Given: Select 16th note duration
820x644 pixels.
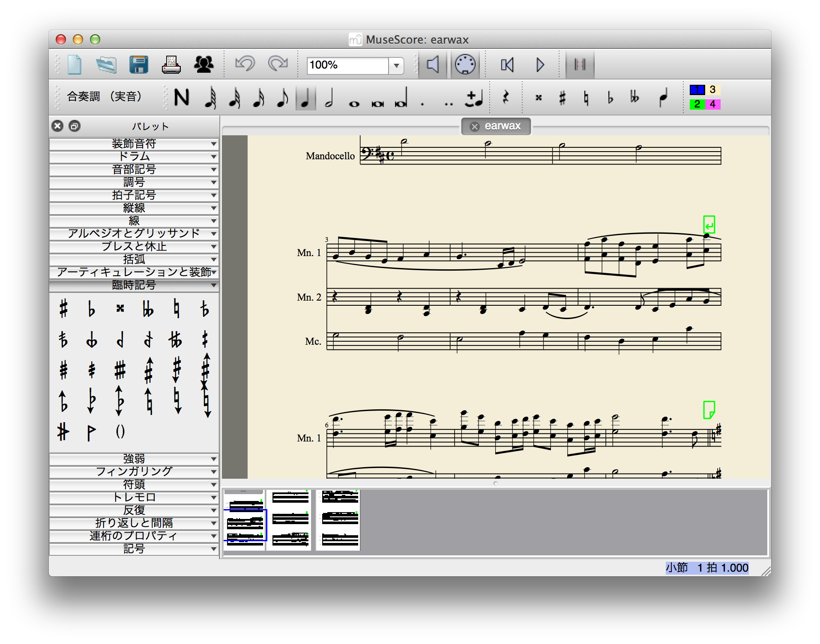Looking at the screenshot, I should point(258,98).
